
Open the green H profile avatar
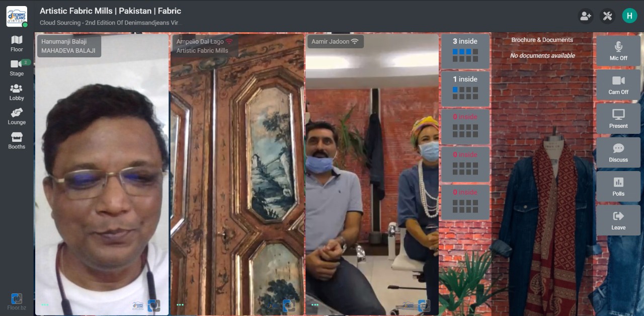(629, 16)
